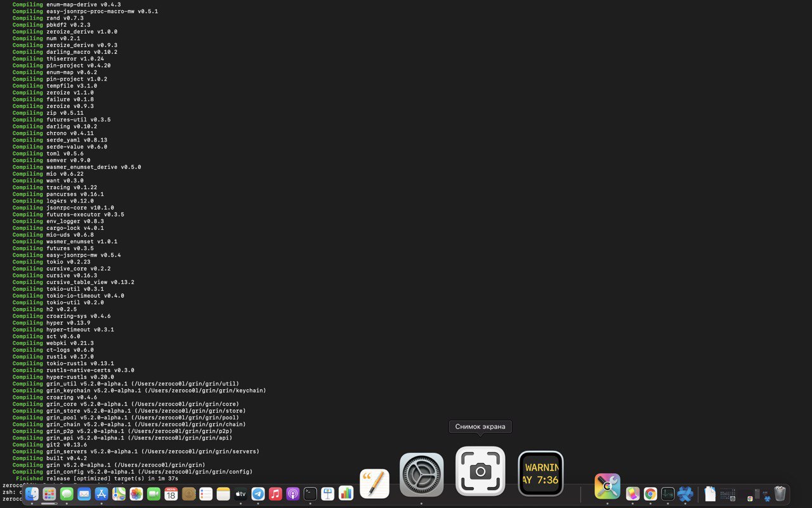This screenshot has height=508, width=812.
Task: Click 'Compiling pancurses v0.16.1' line
Action: [x=58, y=194]
